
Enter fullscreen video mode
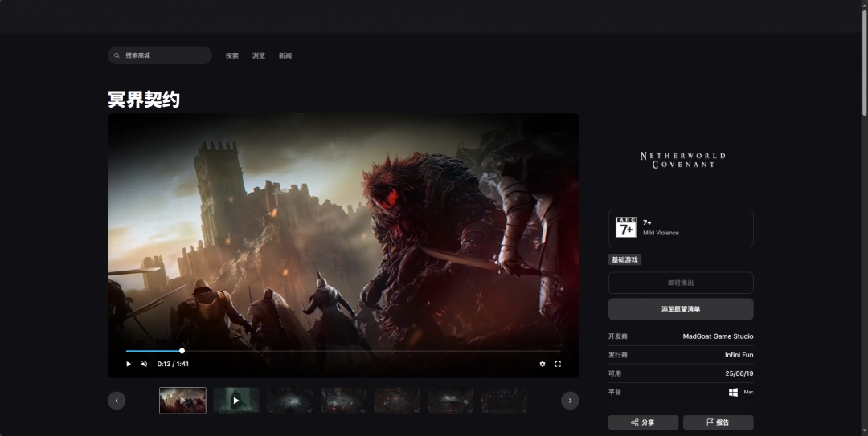point(558,364)
